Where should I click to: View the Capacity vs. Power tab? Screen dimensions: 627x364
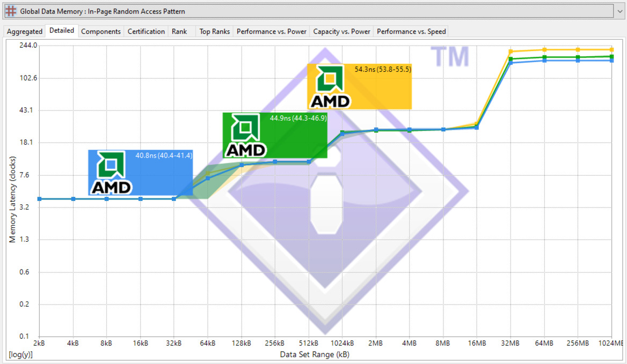pyautogui.click(x=341, y=31)
